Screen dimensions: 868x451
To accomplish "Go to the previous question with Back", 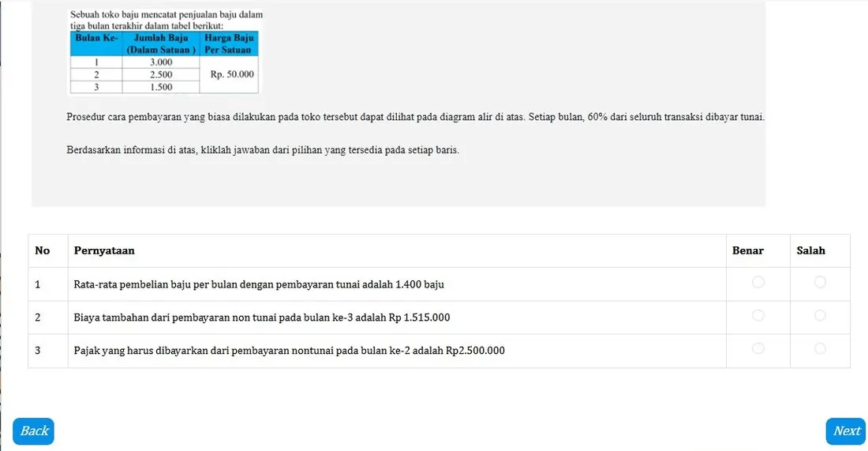I will coord(34,431).
